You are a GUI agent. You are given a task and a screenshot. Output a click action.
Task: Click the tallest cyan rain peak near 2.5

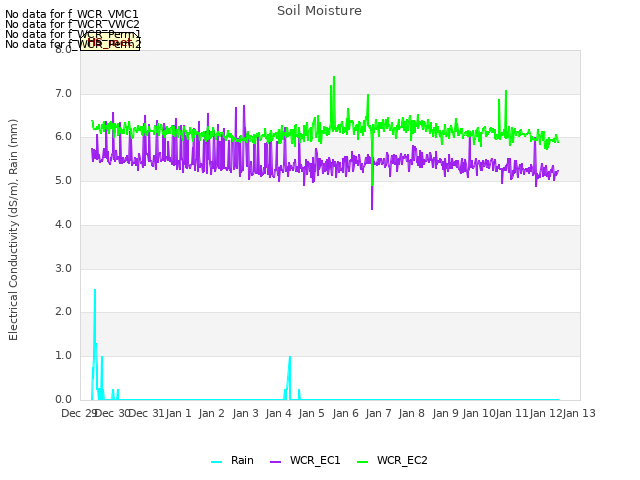pyautogui.click(x=95, y=290)
